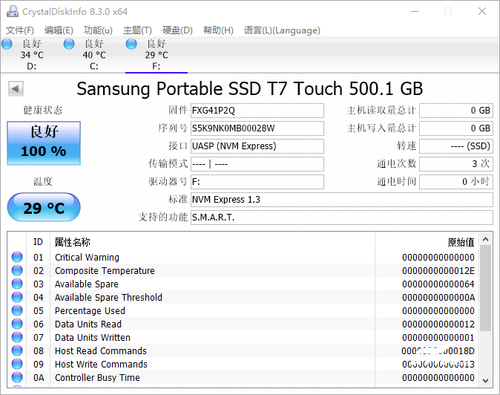Image resolution: width=500 pixels, height=395 pixels.
Task: Select the Data Units Written row
Action: 244,337
